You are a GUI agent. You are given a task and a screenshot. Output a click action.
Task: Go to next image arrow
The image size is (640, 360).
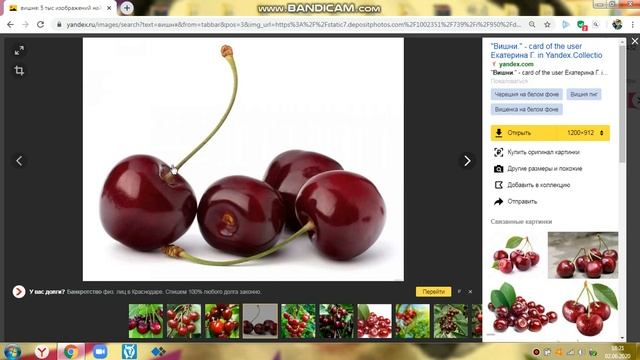click(x=467, y=161)
